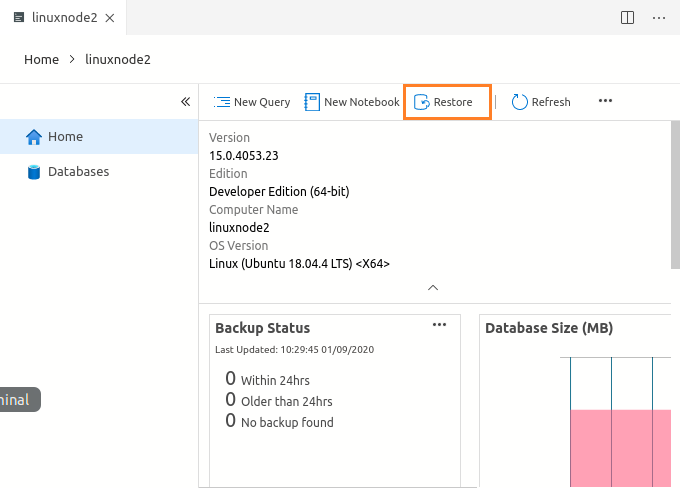Close the linuxnode2 tab
The image size is (680, 488).
(x=109, y=18)
